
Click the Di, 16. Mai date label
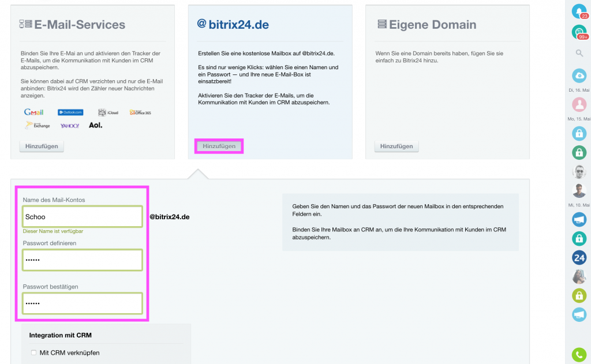pos(579,90)
